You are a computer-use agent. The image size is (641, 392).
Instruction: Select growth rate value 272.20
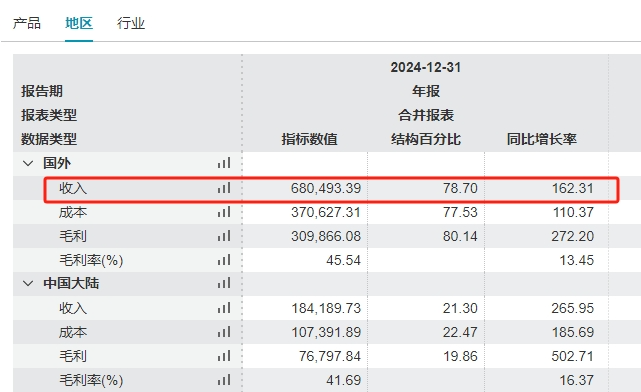(572, 236)
